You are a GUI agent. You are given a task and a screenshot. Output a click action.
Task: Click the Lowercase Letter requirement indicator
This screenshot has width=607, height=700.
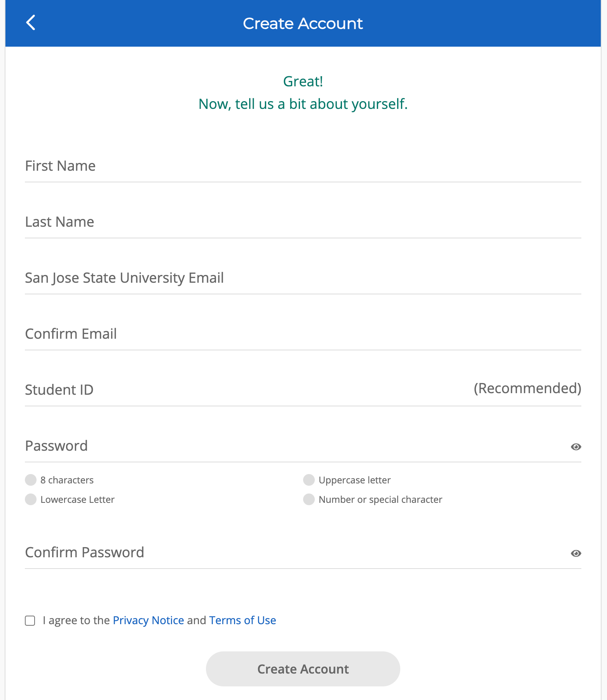tap(30, 499)
